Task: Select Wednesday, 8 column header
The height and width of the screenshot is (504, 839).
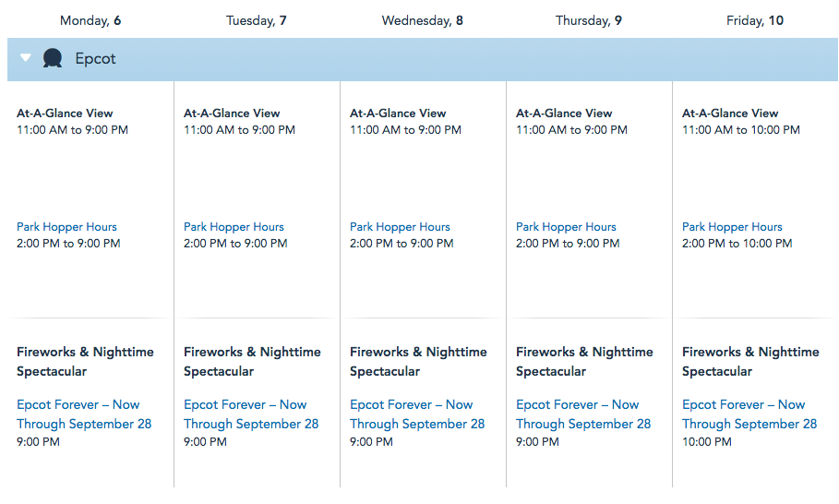Action: pos(423,20)
